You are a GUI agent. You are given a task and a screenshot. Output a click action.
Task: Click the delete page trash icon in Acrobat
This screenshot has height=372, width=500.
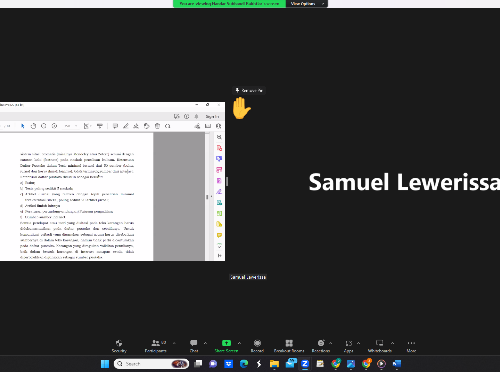pos(157,126)
